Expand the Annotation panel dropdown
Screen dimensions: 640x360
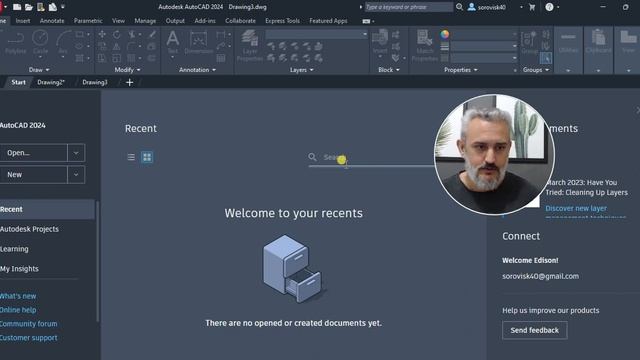tap(198, 70)
